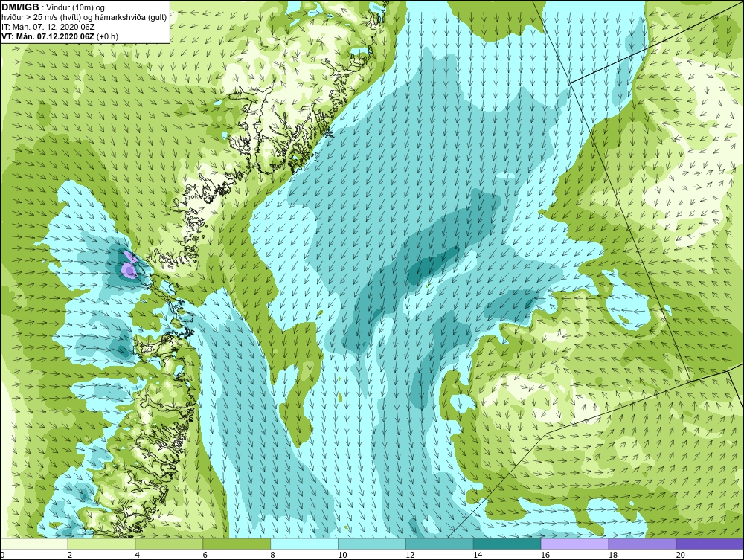Viewport: 744px width, 560px height.
Task: Click the 'VT: Mán. 07.12.2020 06Z' valid time
Action: [x=48, y=36]
